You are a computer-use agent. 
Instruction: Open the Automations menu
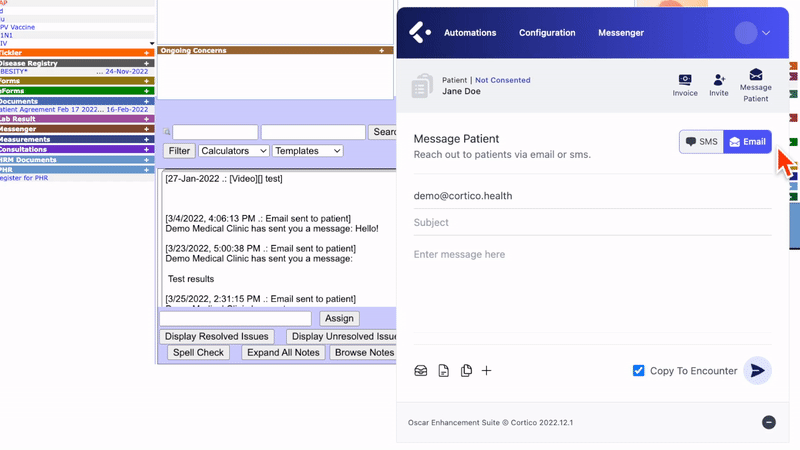click(470, 33)
